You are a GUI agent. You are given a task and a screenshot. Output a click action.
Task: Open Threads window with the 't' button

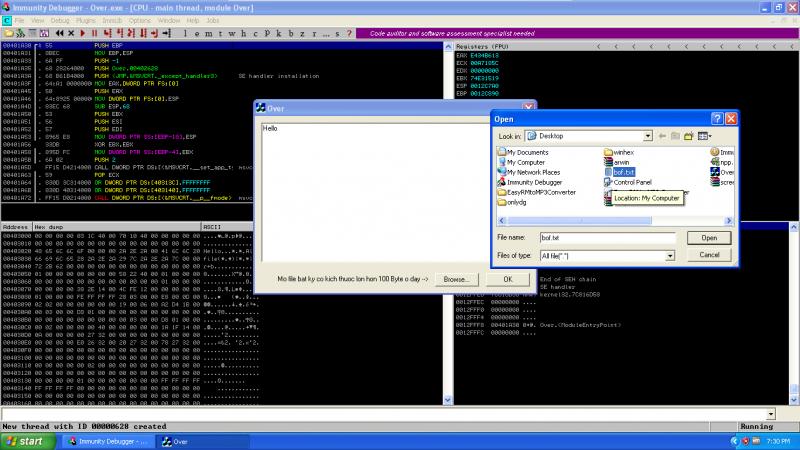(220, 34)
